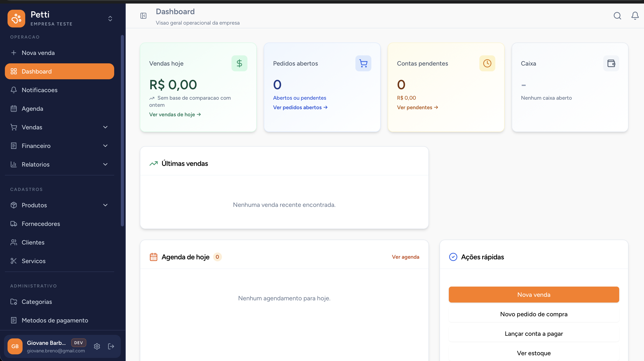Click the Fornecedores truck icon
This screenshot has height=361, width=644.
click(14, 224)
